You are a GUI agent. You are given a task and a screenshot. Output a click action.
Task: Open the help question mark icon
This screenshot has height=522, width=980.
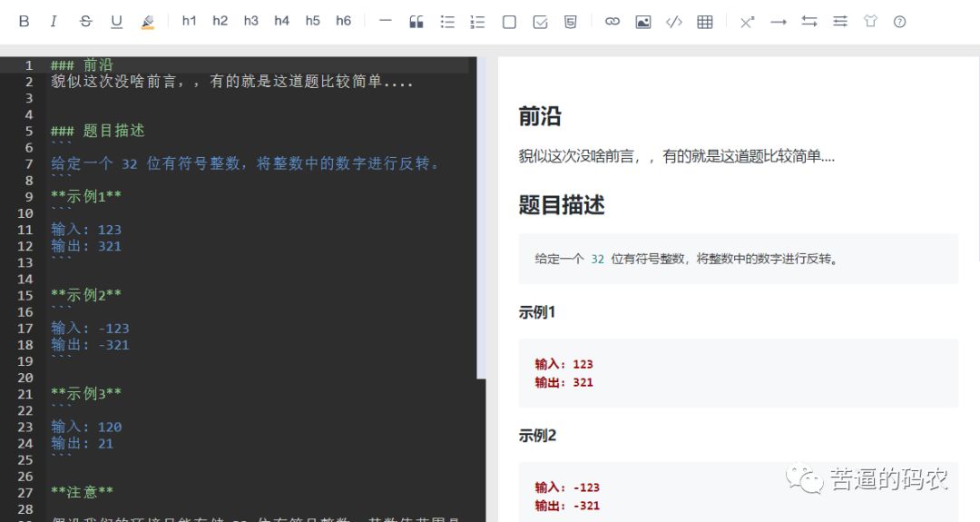tap(899, 22)
